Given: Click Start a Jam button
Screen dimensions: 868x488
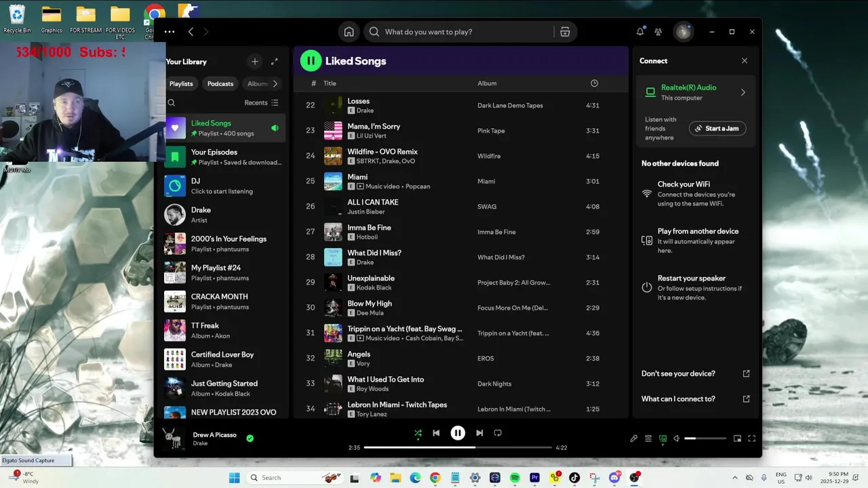Looking at the screenshot, I should (x=717, y=128).
